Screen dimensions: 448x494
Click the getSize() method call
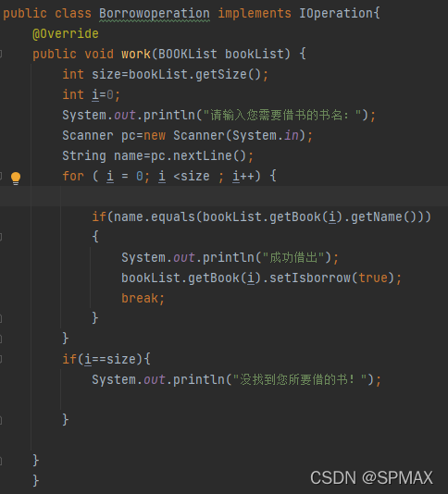[228, 75]
